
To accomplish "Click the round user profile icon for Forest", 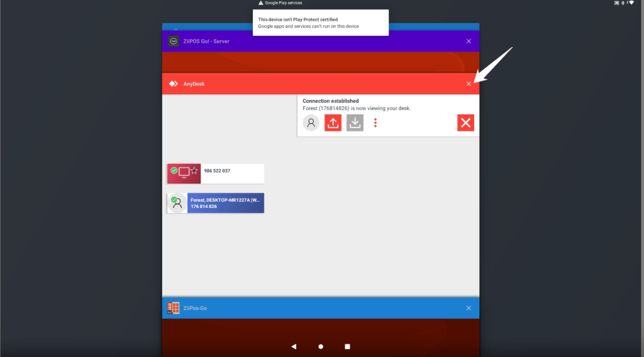I will (x=311, y=123).
